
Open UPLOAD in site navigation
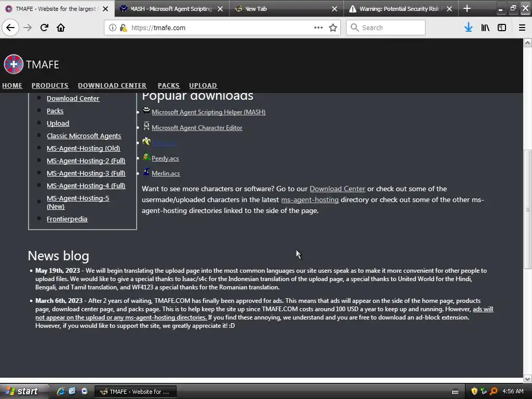(203, 86)
